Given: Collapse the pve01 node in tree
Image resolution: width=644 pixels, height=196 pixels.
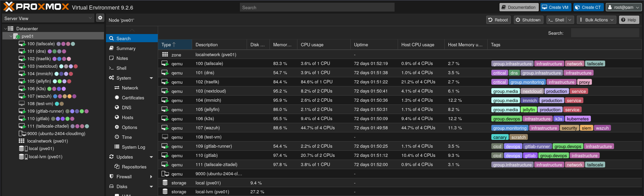Looking at the screenshot, I should pyautogui.click(x=11, y=36).
